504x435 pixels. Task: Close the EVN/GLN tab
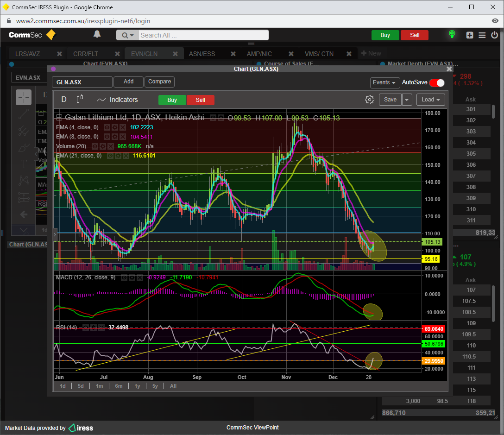tap(175, 54)
